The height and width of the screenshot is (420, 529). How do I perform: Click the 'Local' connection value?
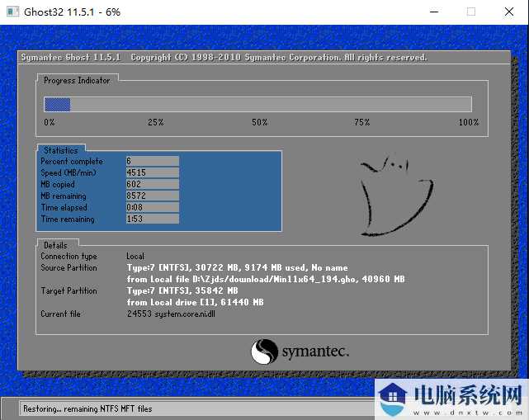click(x=135, y=256)
